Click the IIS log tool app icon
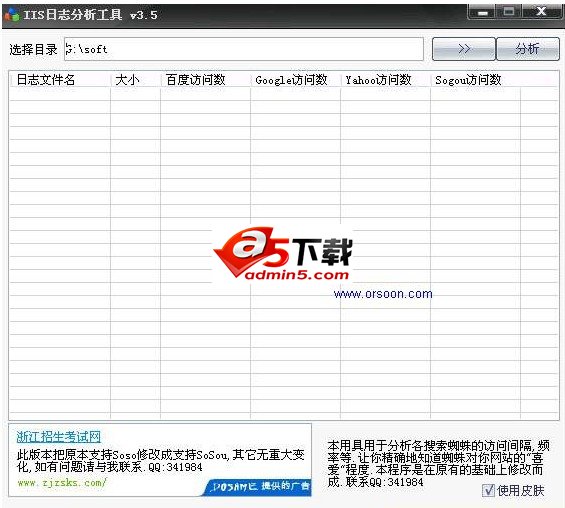The image size is (565, 508). coord(12,14)
